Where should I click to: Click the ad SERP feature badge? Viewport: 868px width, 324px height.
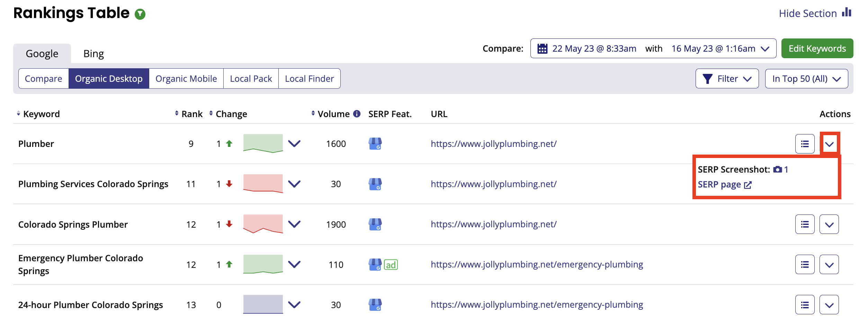click(x=391, y=265)
